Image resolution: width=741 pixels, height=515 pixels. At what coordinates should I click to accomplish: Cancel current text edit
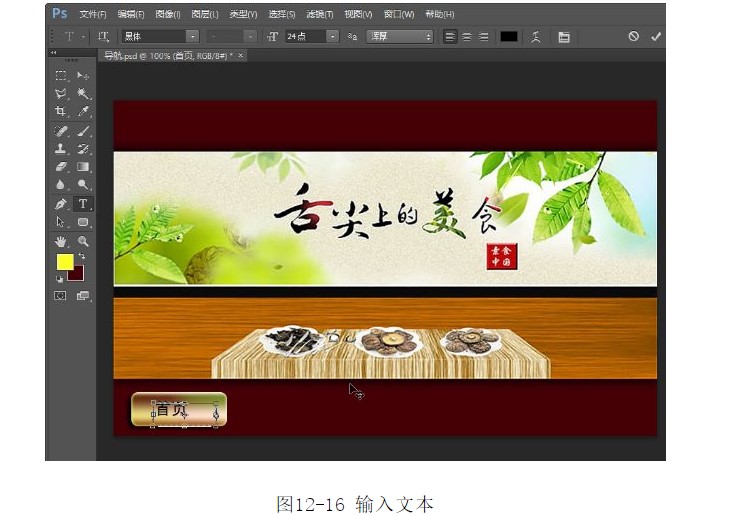tap(633, 36)
